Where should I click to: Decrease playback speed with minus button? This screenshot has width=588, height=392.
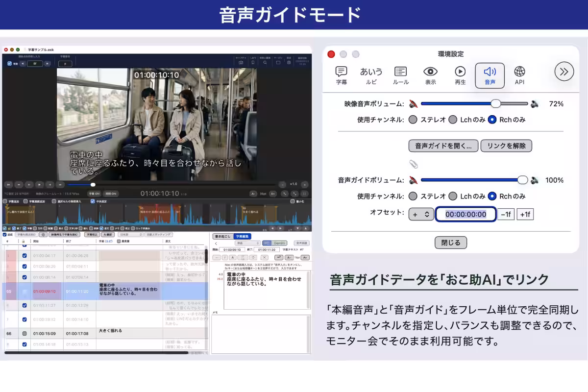(283, 185)
